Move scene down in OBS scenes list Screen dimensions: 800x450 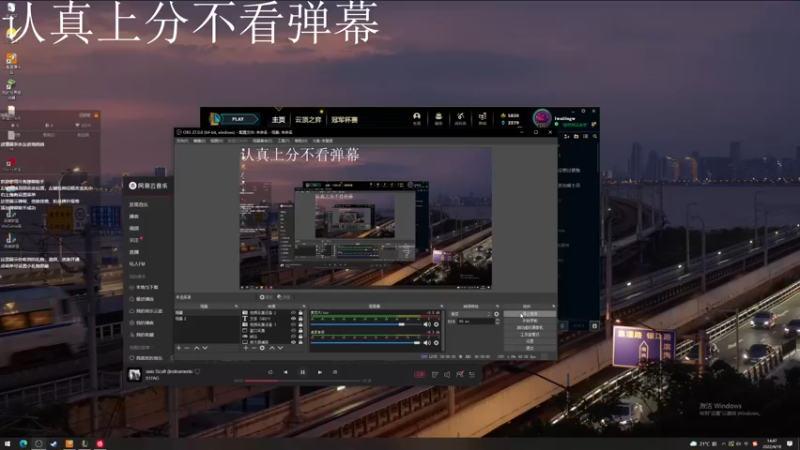(x=205, y=347)
